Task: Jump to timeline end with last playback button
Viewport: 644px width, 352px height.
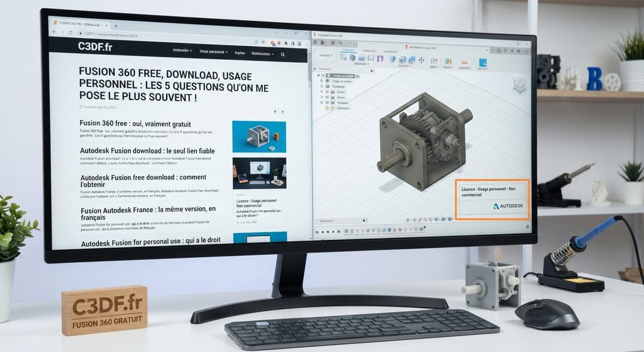Action: point(339,232)
